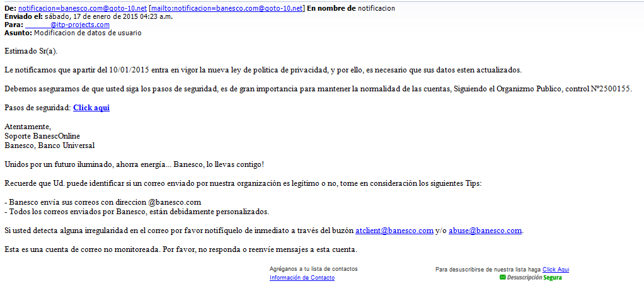The width and height of the screenshot is (644, 291).
Task: Click the abuse@banesco.com email link
Action: pyautogui.click(x=485, y=231)
